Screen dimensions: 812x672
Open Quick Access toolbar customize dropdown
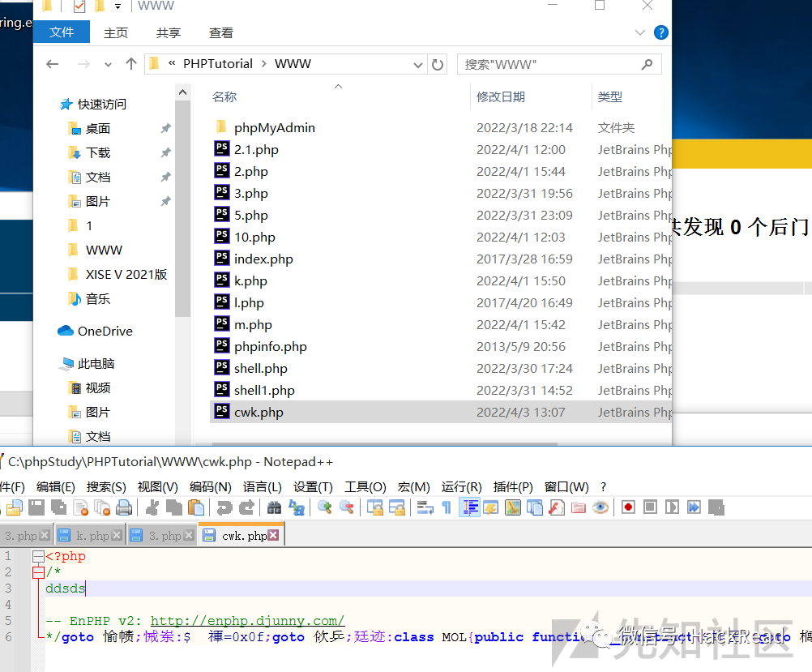coord(118,6)
